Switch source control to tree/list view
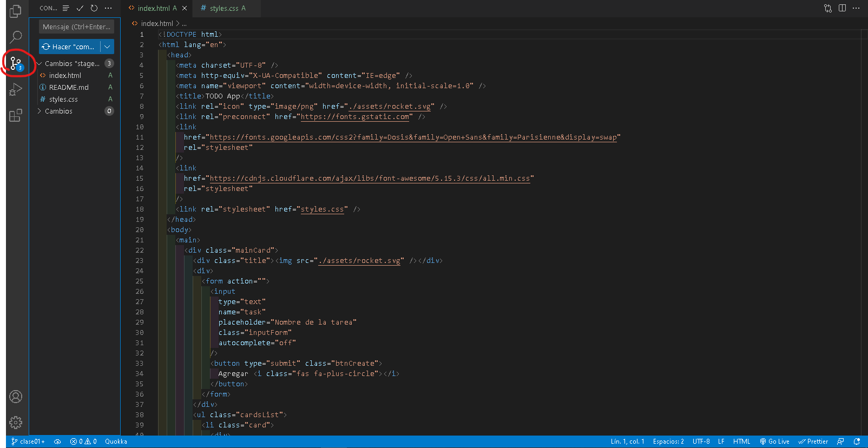Viewport: 868px width, 448px height. 65,8
